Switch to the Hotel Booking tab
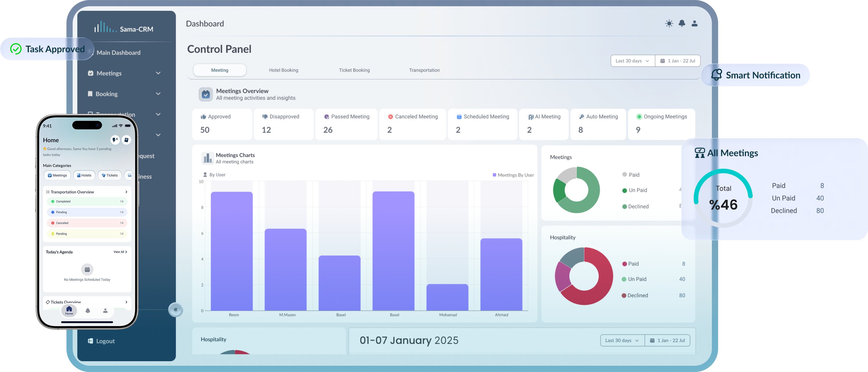This screenshot has width=868, height=372. (283, 70)
